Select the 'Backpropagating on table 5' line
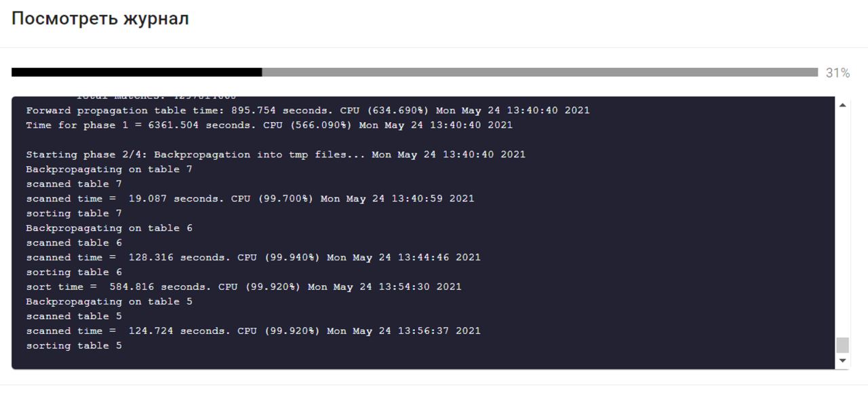The height and width of the screenshot is (403, 868). click(x=109, y=301)
